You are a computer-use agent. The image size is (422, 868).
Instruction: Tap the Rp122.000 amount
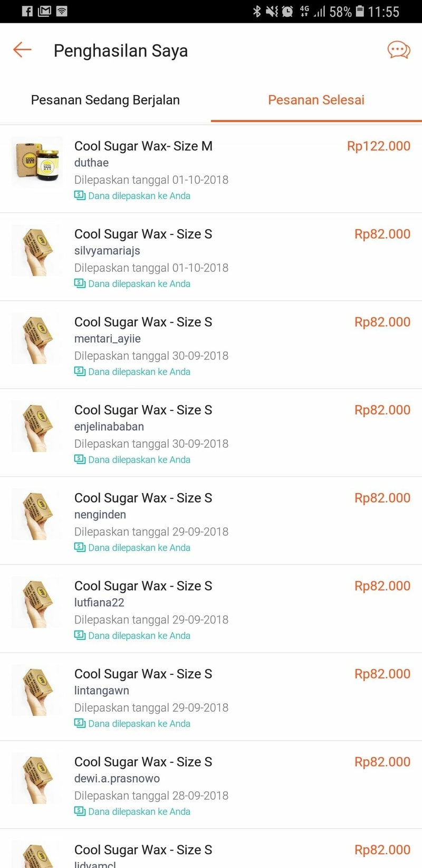tap(378, 146)
